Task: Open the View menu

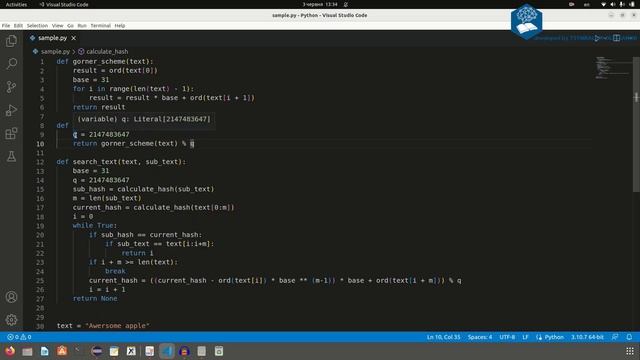Action: click(x=58, y=25)
